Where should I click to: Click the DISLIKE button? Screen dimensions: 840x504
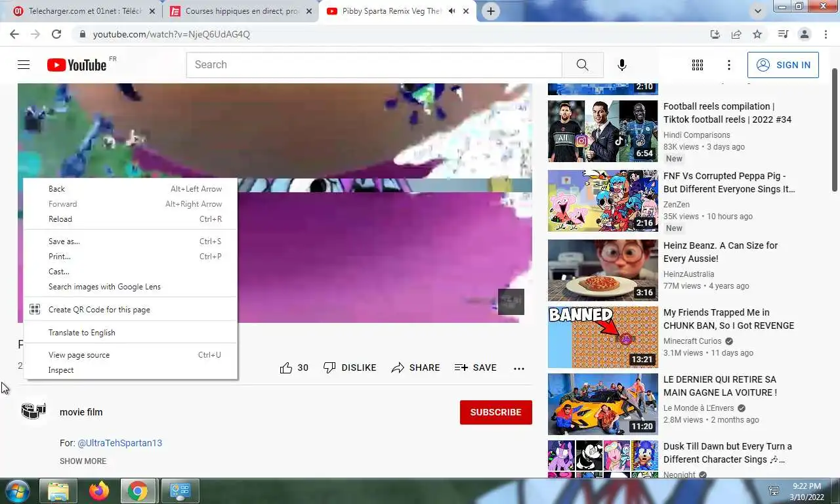click(x=350, y=367)
